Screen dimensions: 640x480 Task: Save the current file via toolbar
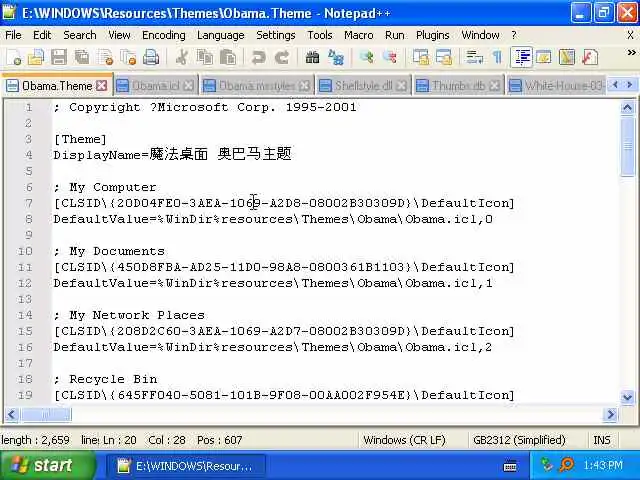tap(59, 57)
